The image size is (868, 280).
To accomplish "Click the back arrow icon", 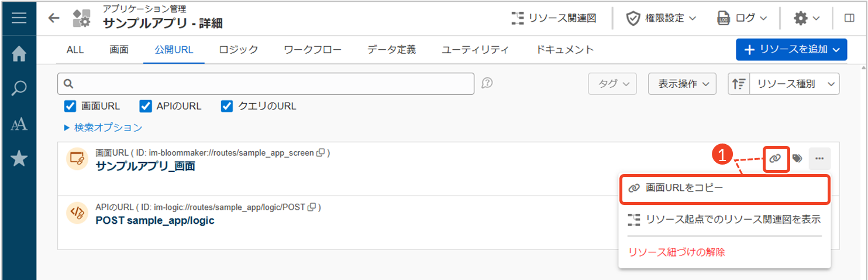I will pyautogui.click(x=54, y=18).
